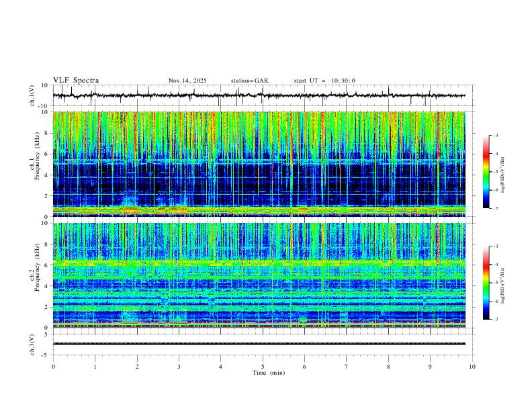
Task: Click the ch.1 voltage waveform trace
Action: (259, 95)
